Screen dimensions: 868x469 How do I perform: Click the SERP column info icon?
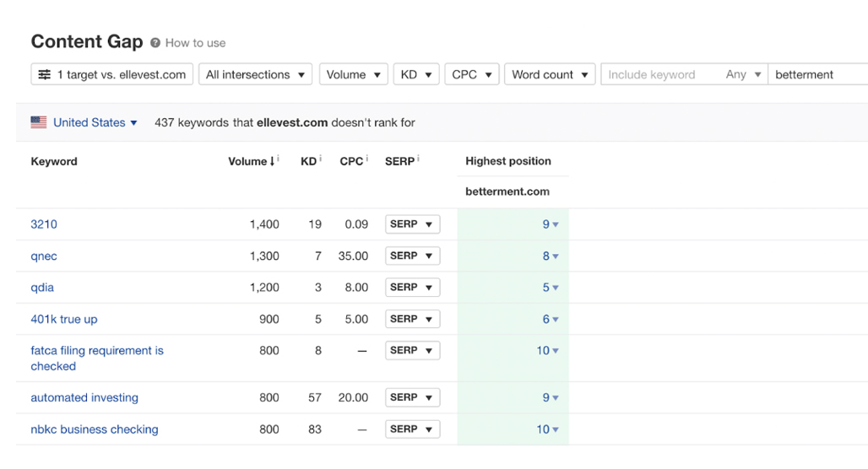click(418, 159)
